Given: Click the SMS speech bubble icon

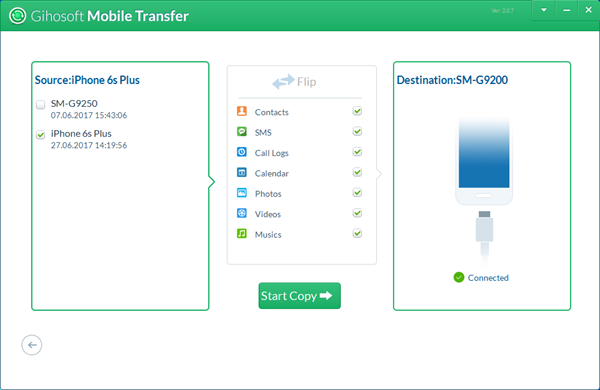Looking at the screenshot, I should click(x=242, y=132).
